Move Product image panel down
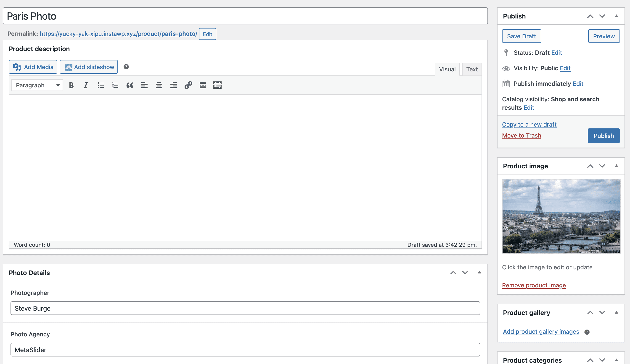630x364 pixels. click(602, 166)
